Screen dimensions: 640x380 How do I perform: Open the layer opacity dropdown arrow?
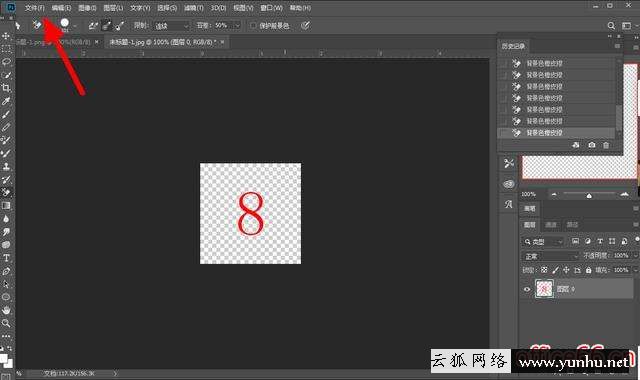636,256
